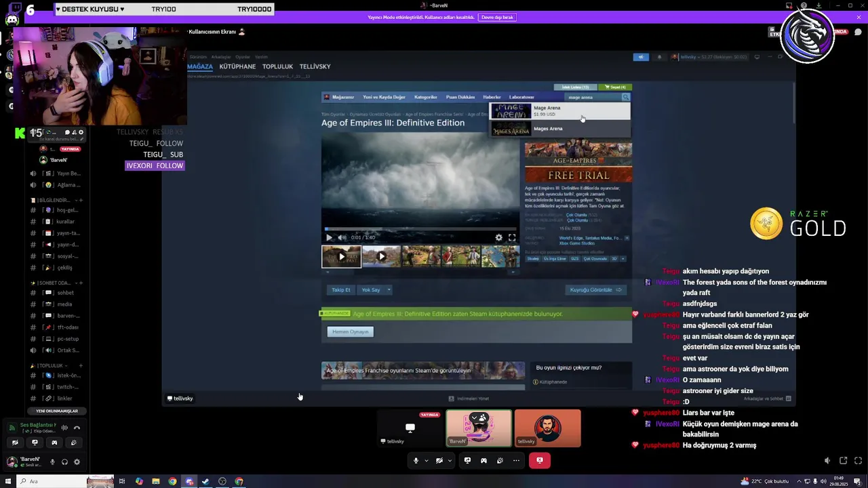The image size is (868, 488).
Task: Click the 'mage arena' search field
Action: pos(593,97)
